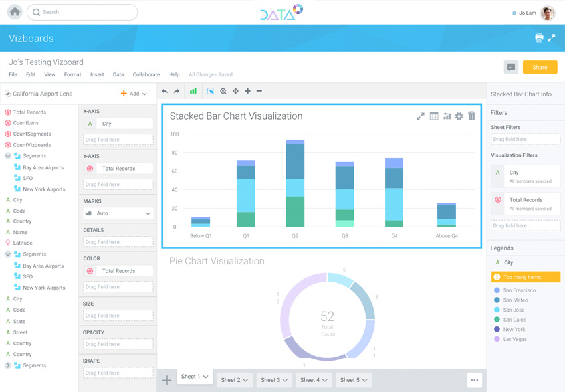Open the comments speech bubble
This screenshot has height=392, width=565.
[510, 67]
